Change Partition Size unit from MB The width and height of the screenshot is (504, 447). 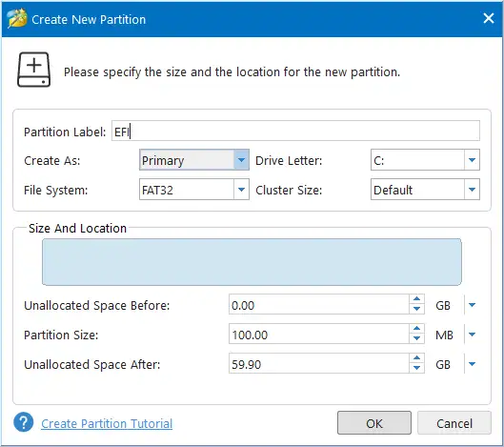point(472,335)
